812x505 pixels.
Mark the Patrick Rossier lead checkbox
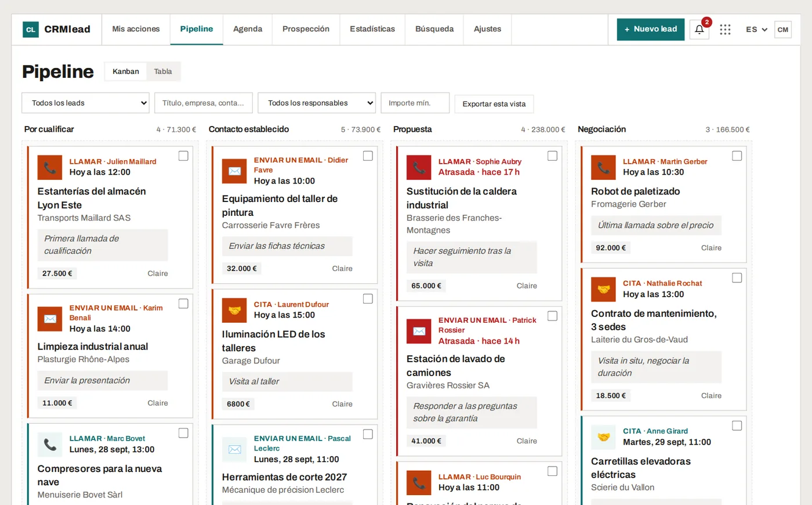coord(552,316)
